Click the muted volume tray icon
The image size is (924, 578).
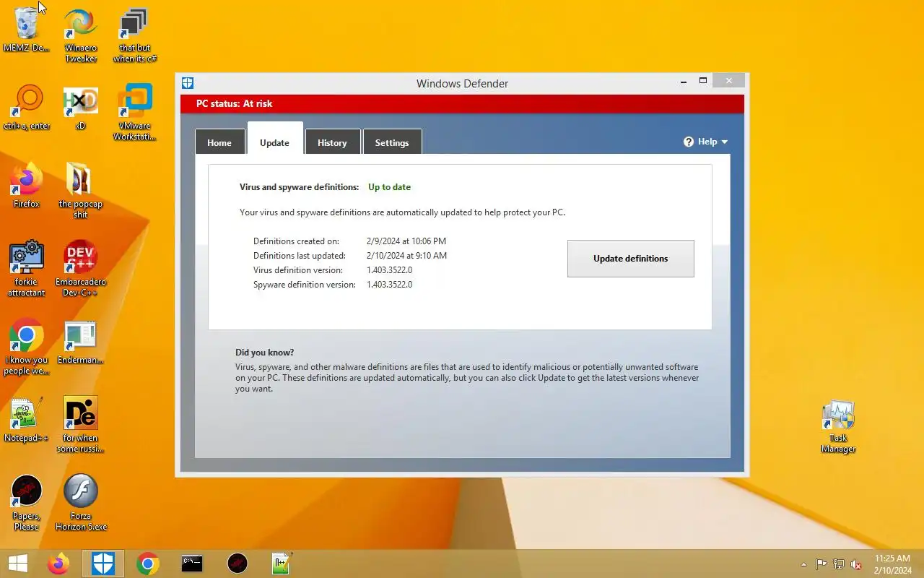856,564
